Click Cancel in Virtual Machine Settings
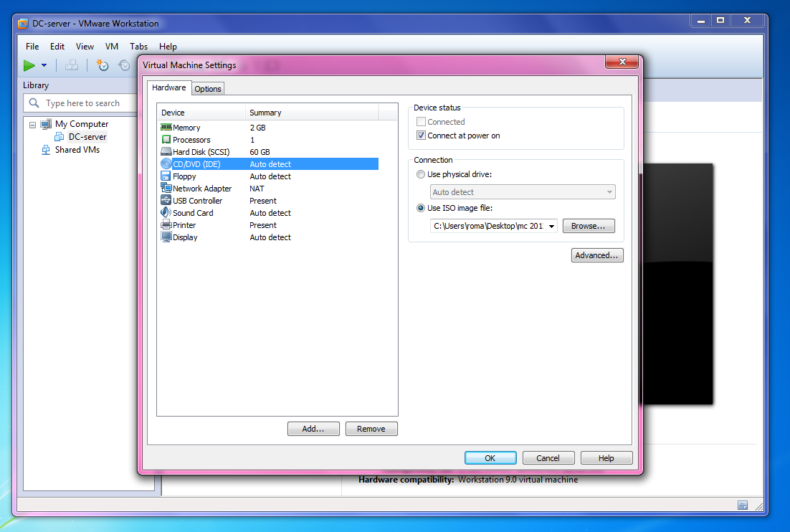Screen dimensions: 790x532 pyautogui.click(x=548, y=458)
